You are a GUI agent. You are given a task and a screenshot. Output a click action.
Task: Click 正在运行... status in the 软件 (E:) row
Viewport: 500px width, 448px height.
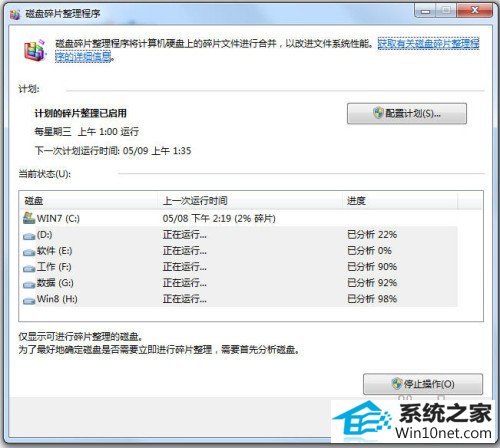tap(185, 251)
